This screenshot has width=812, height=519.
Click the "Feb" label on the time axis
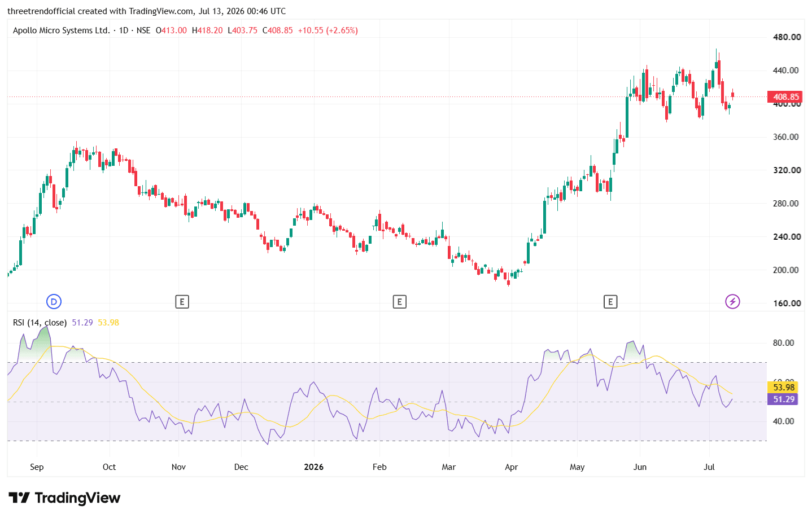click(x=379, y=467)
